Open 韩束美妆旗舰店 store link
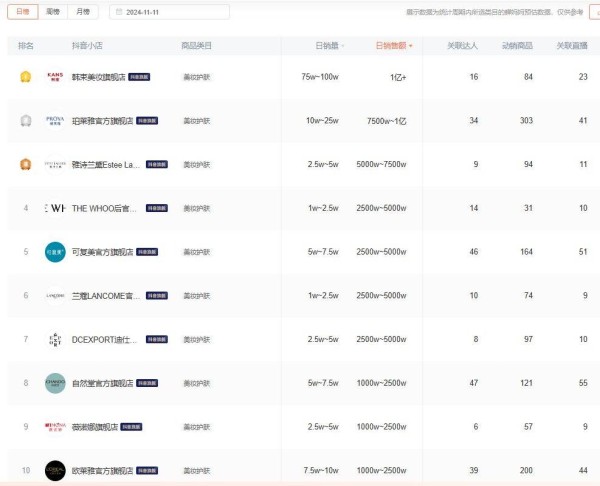The image size is (600, 486). point(99,77)
